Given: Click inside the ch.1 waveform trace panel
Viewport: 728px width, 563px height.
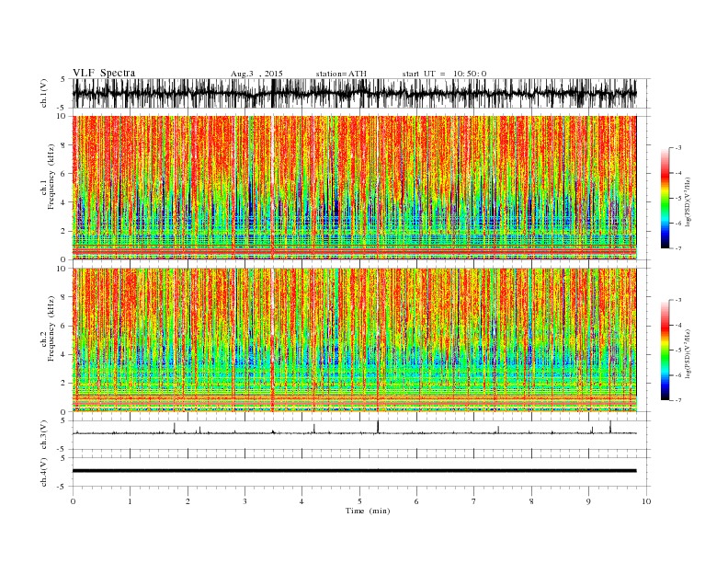Looking at the screenshot, I should point(361,93).
